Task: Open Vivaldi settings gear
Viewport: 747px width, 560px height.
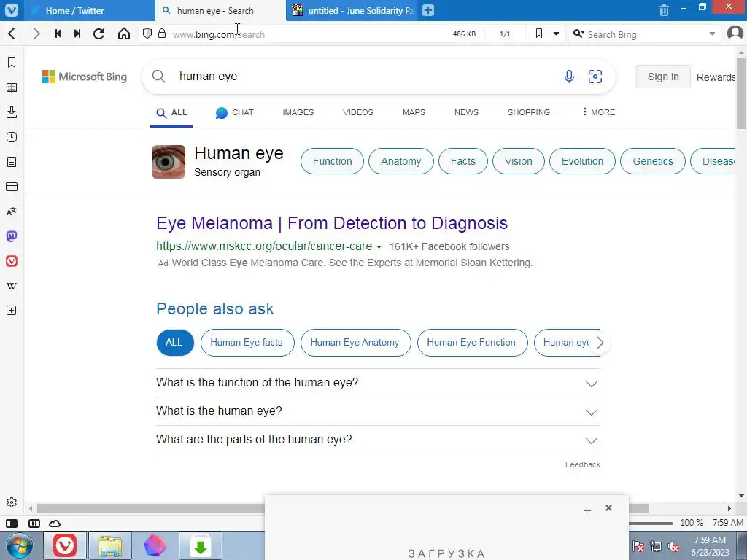Action: coord(12,502)
